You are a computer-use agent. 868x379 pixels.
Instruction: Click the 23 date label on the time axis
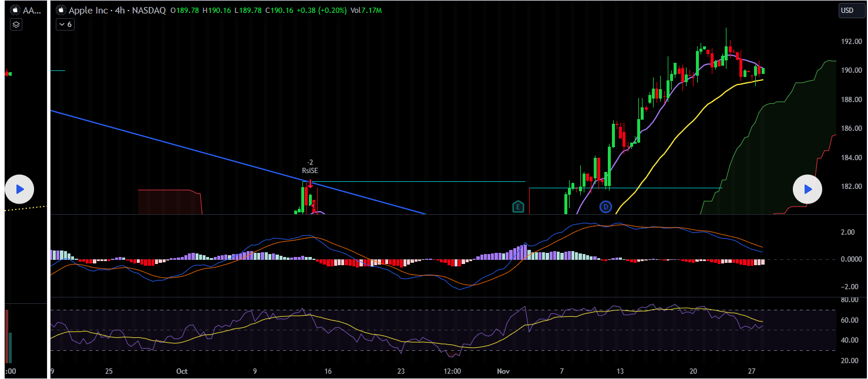(x=401, y=371)
